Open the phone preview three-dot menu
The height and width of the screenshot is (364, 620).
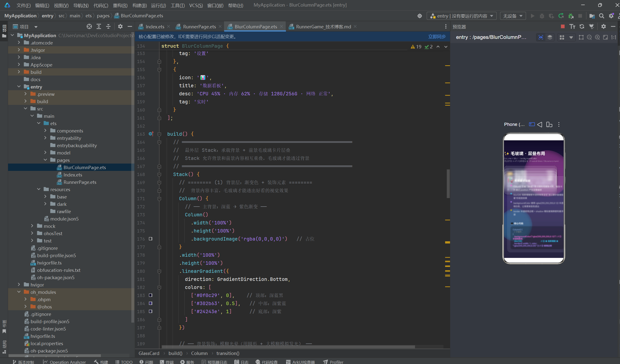559,124
